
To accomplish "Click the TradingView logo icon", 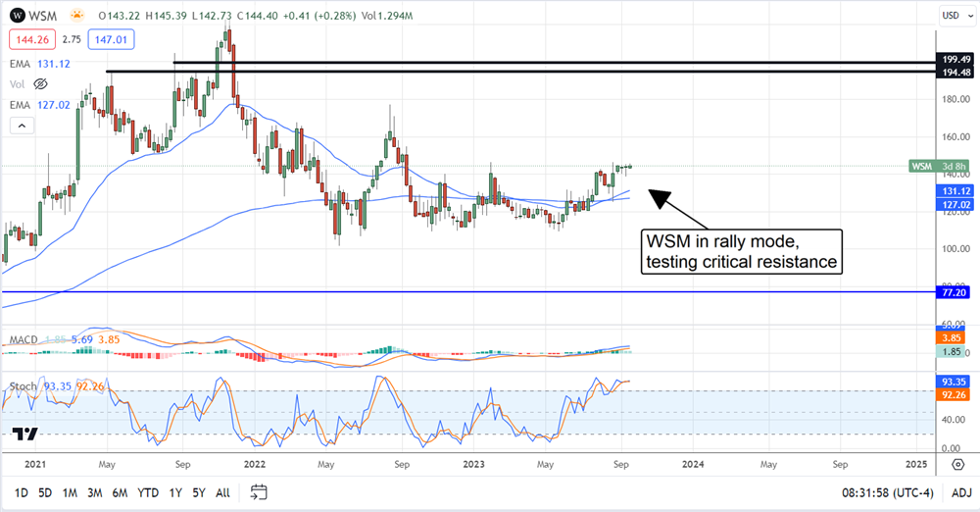I will coord(25,434).
